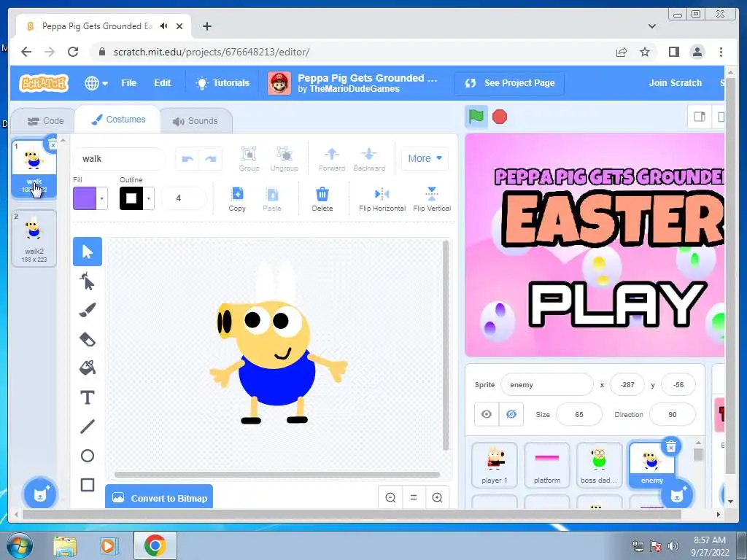Viewport: 747px width, 560px height.
Task: Click the Scratch logo
Action: click(x=44, y=83)
